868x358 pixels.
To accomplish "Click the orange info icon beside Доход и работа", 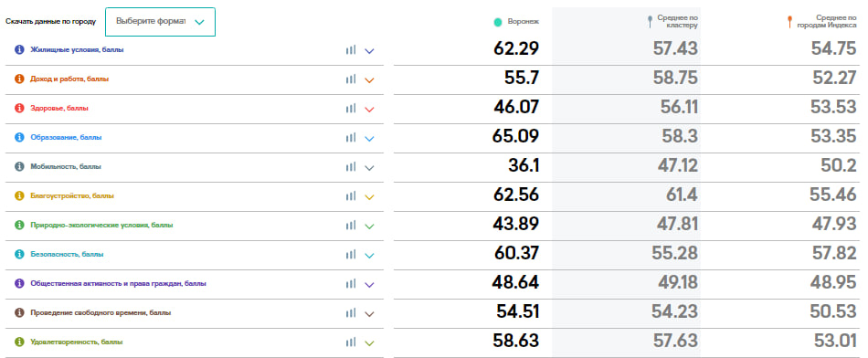I will click(19, 79).
